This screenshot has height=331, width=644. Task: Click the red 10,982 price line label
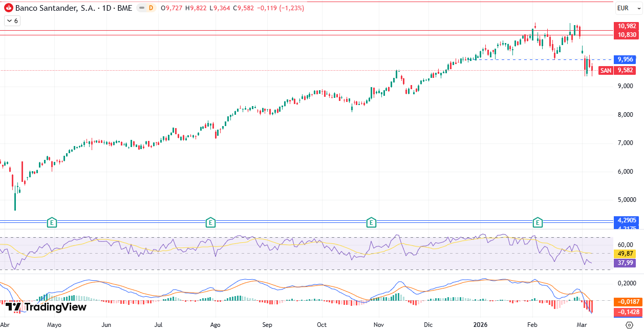[x=627, y=26]
